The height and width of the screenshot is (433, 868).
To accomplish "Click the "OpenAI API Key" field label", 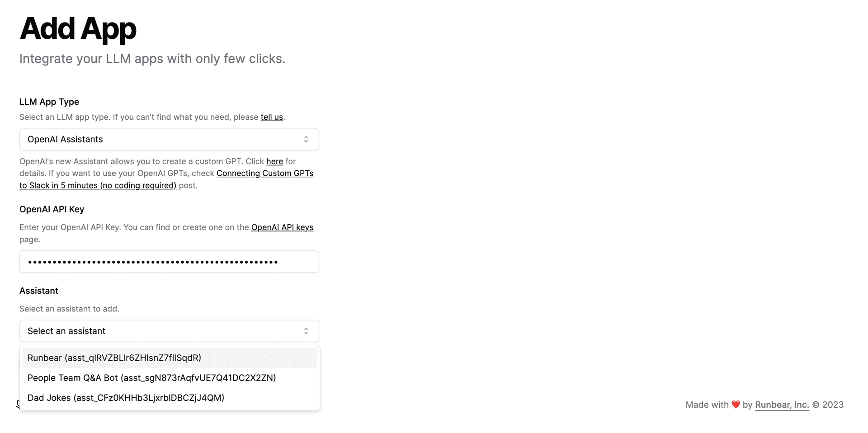I will tap(52, 209).
